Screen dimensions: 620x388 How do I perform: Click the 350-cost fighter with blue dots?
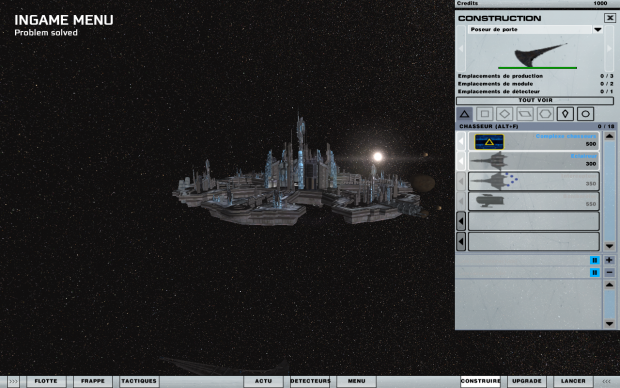[x=494, y=181]
